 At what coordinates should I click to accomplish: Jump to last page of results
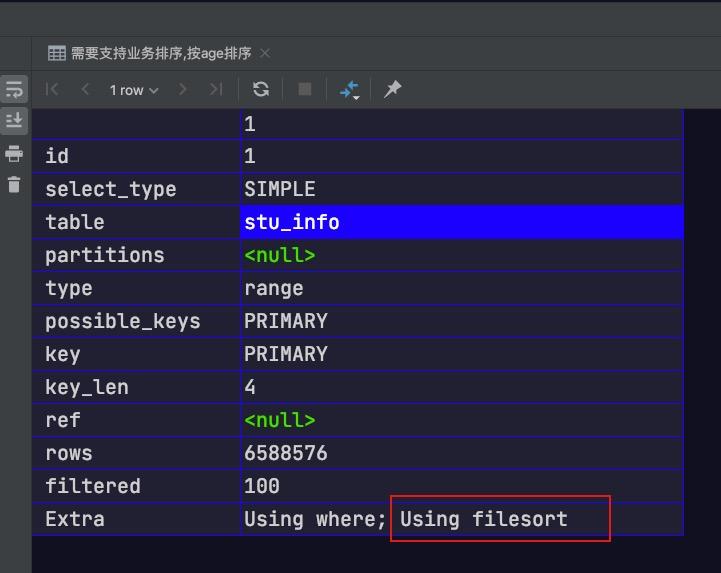pyautogui.click(x=215, y=89)
